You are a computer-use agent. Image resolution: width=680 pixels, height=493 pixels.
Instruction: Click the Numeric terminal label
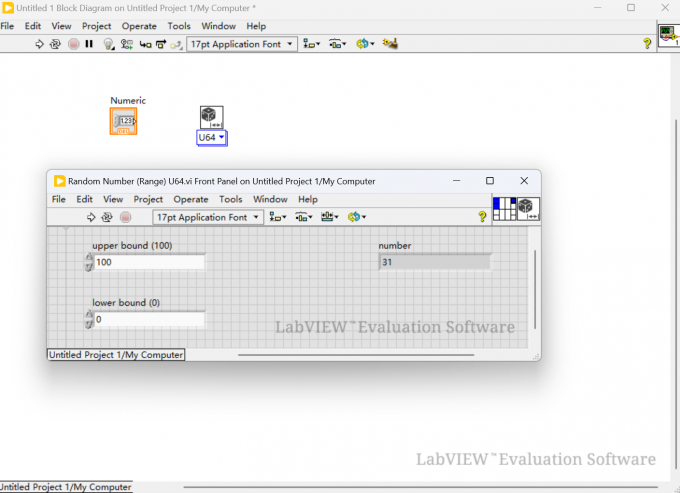(x=128, y=100)
